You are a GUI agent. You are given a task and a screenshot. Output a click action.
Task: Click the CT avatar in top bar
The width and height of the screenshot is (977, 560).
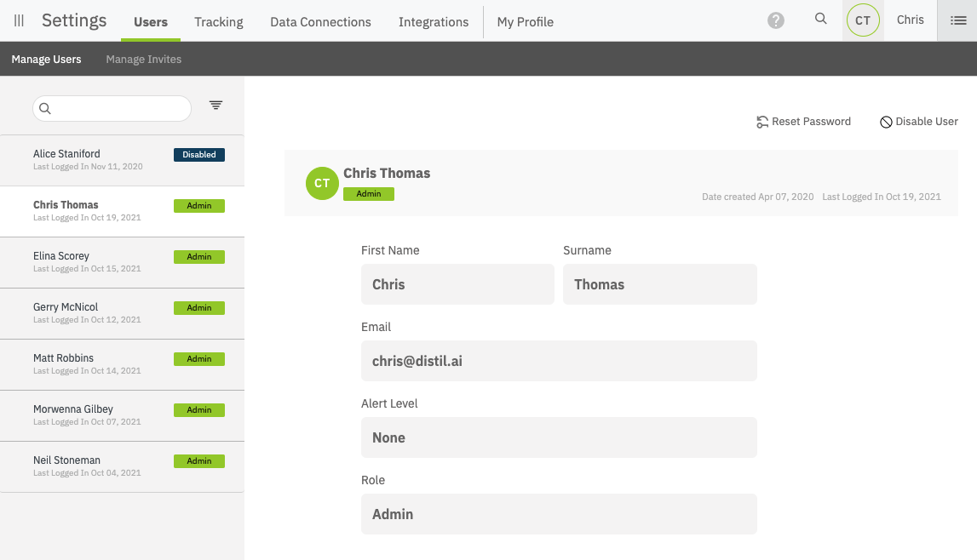863,20
